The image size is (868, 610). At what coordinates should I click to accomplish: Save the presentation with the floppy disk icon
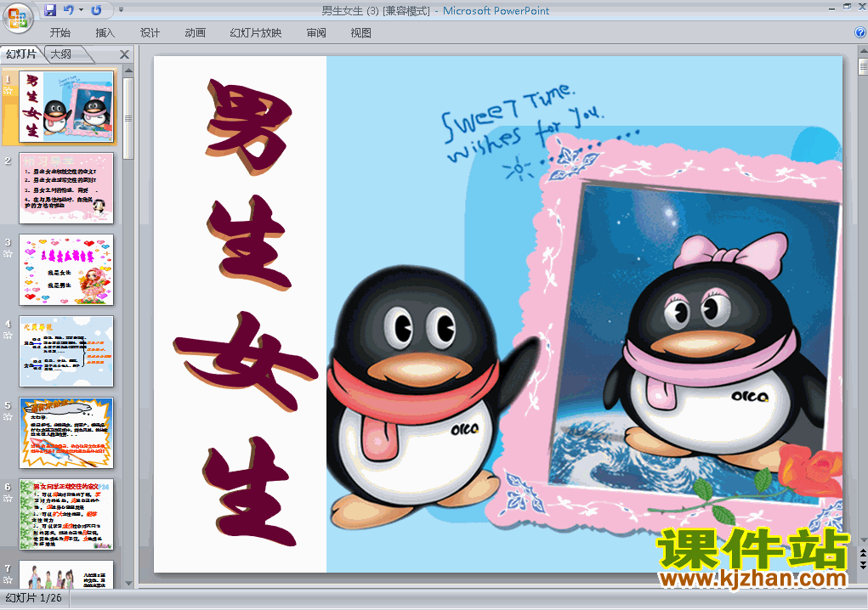50,10
